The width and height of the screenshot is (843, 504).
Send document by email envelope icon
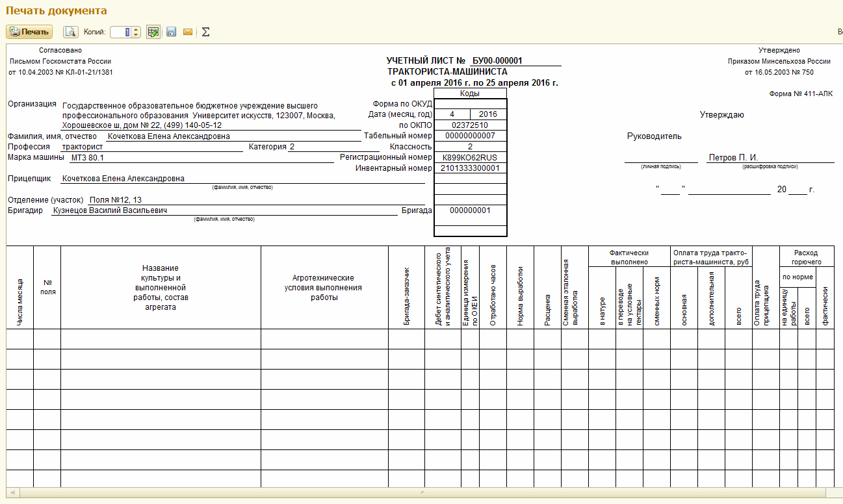click(x=188, y=32)
